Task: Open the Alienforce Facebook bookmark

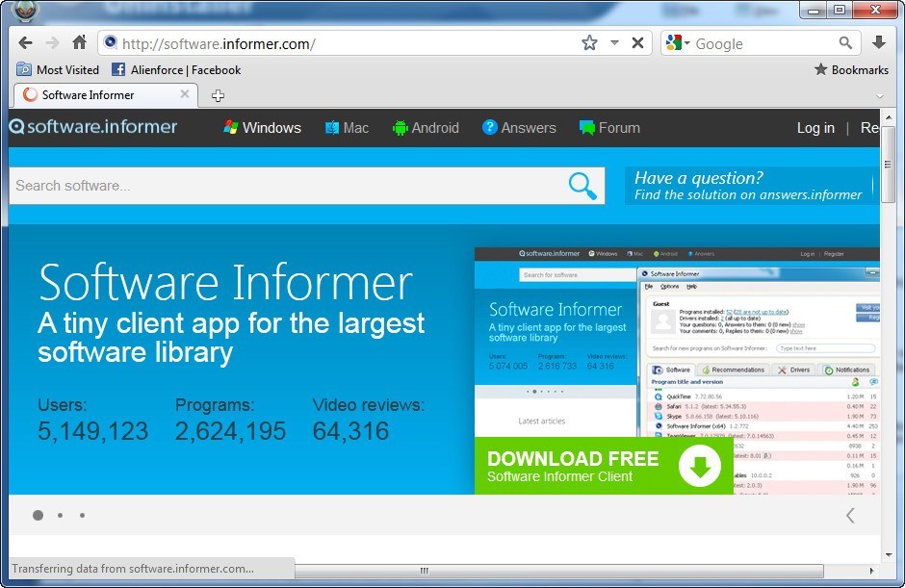Action: coord(177,70)
